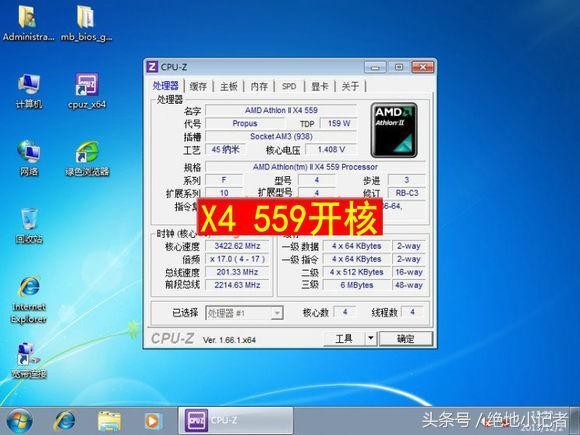The image size is (580, 435).
Task: Click the 确定 button
Action: pyautogui.click(x=406, y=338)
